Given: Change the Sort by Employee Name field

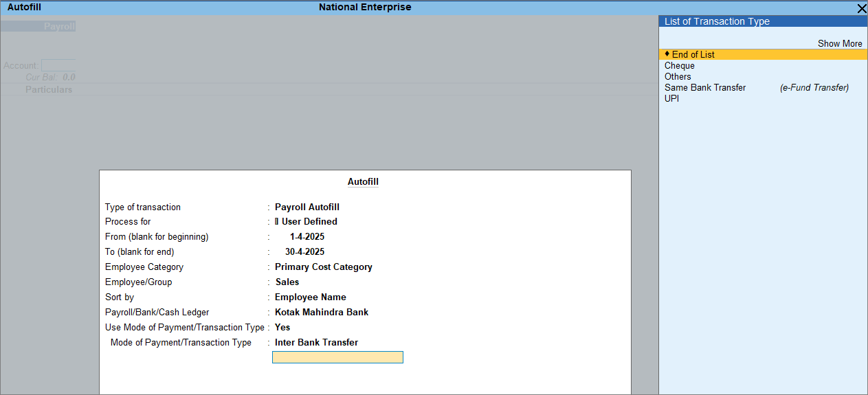Looking at the screenshot, I should (310, 297).
